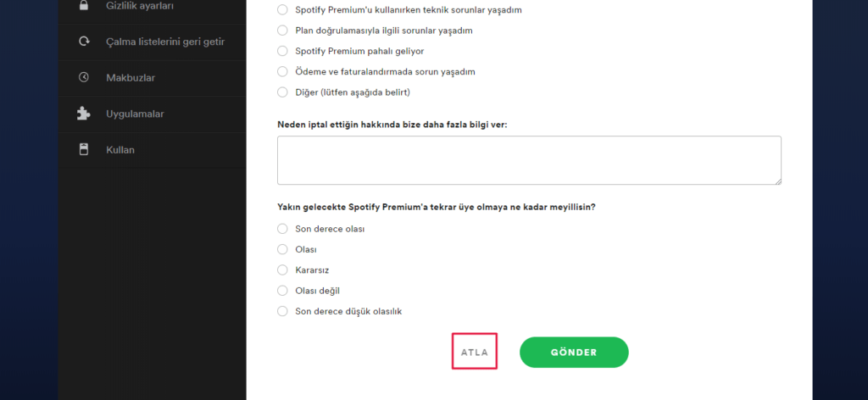Select 'teknik sorunlar yaşadım' radio option
The width and height of the screenshot is (868, 400).
click(x=283, y=10)
